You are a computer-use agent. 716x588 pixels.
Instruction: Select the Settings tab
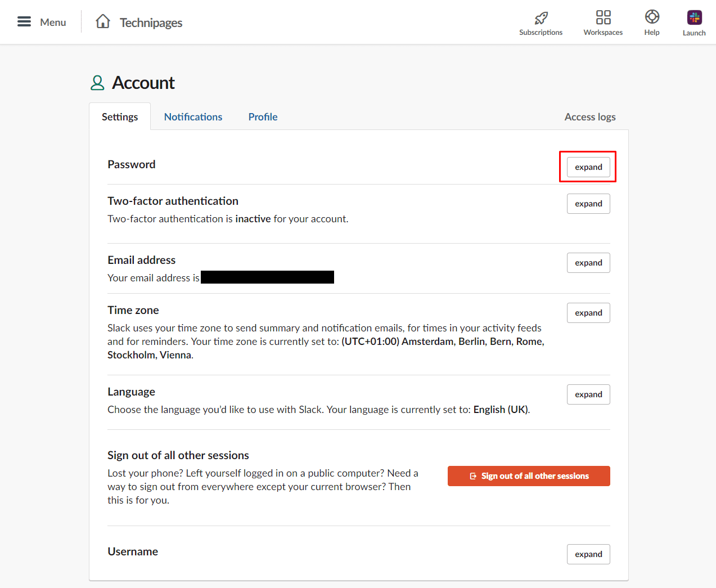click(x=120, y=117)
